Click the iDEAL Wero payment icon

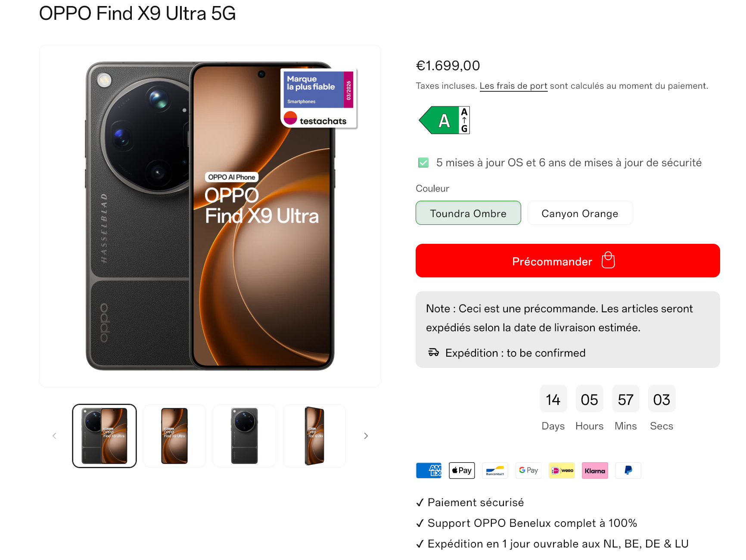(x=562, y=470)
